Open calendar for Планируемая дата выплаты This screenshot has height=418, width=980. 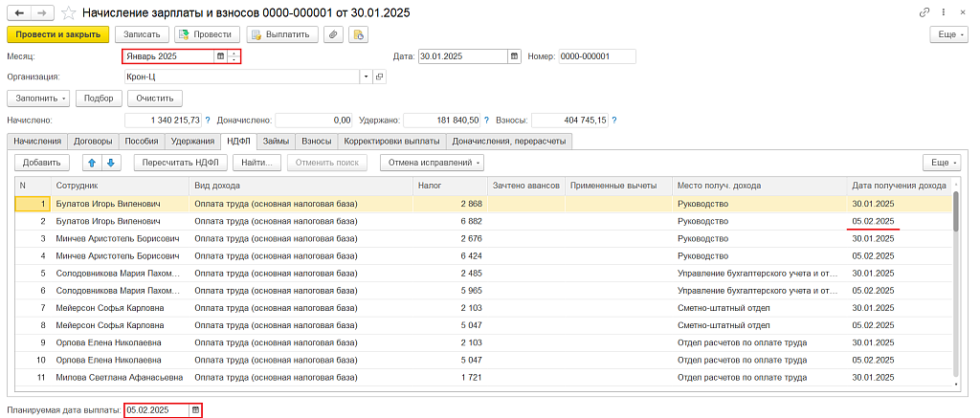pyautogui.click(x=195, y=410)
